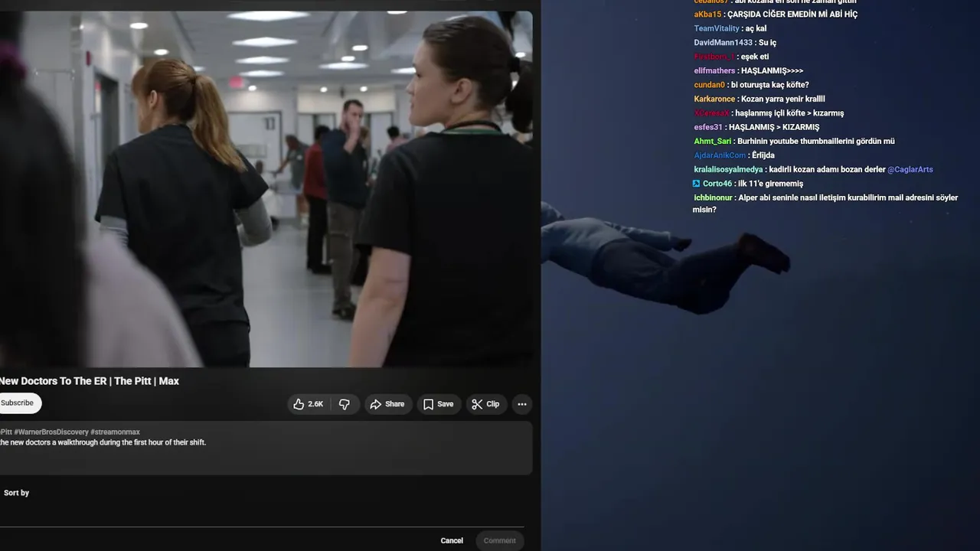Click the message 'ilk 11'e girememiş'
The image size is (980, 551).
(x=771, y=184)
